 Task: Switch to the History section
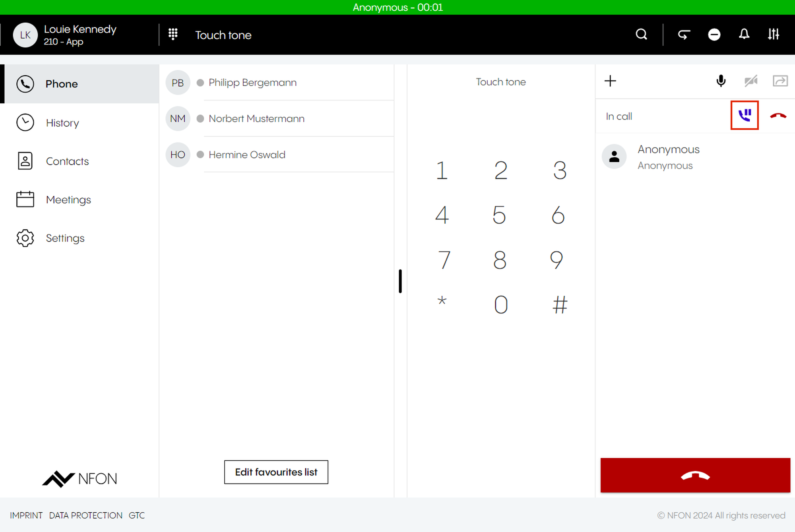click(x=62, y=123)
